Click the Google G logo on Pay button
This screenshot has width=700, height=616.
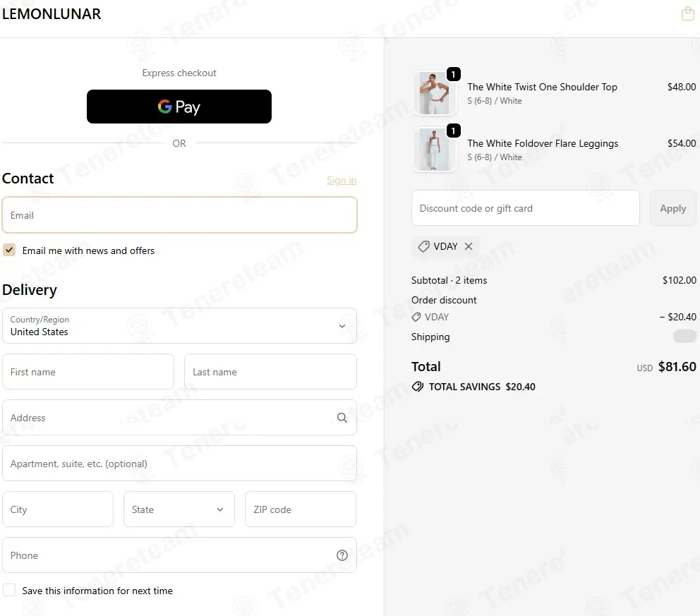click(164, 107)
